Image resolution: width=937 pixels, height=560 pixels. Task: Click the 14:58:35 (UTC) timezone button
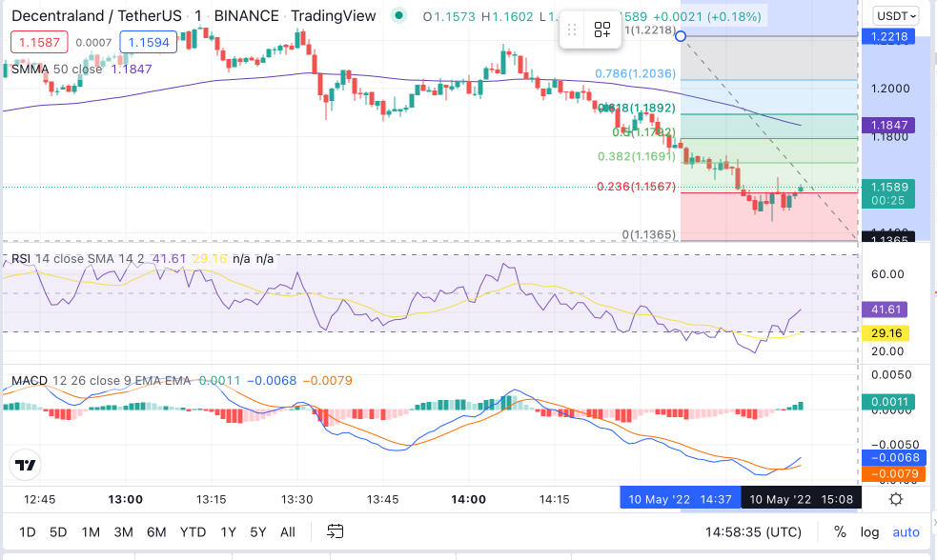(753, 532)
